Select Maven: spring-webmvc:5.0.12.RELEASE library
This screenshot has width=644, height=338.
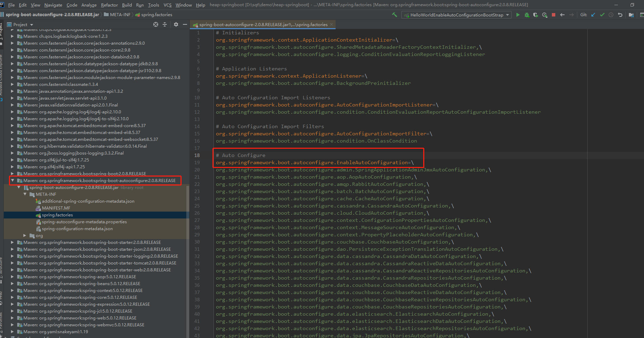[84, 325]
